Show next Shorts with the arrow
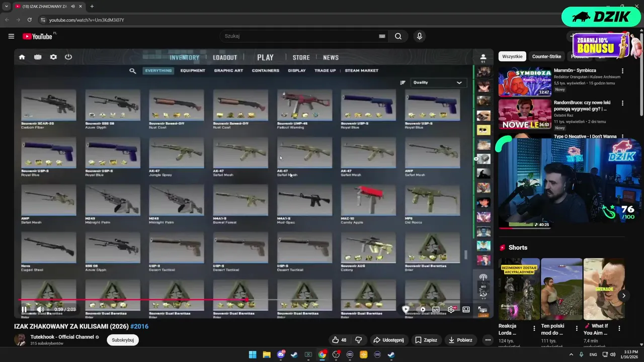Image resolution: width=644 pixels, height=362 pixels. click(x=623, y=296)
